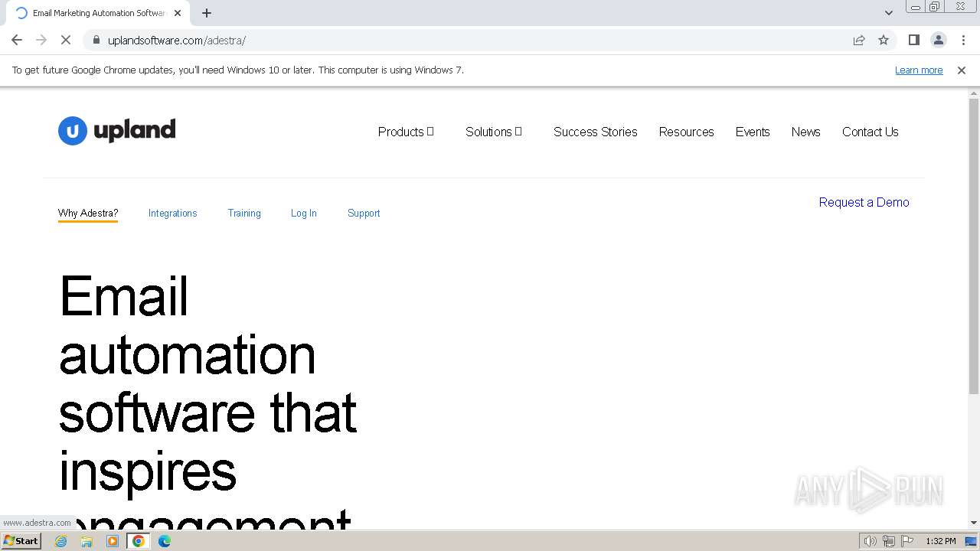The height and width of the screenshot is (551, 980).
Task: Expand the Products menu
Action: coord(406,132)
